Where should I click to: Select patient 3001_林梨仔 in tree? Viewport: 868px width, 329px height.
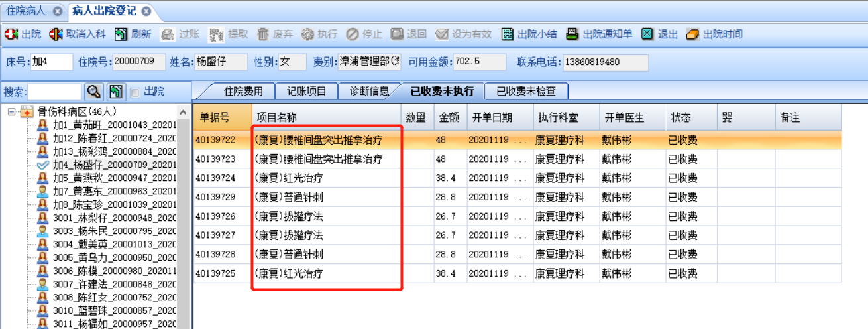[115, 218]
